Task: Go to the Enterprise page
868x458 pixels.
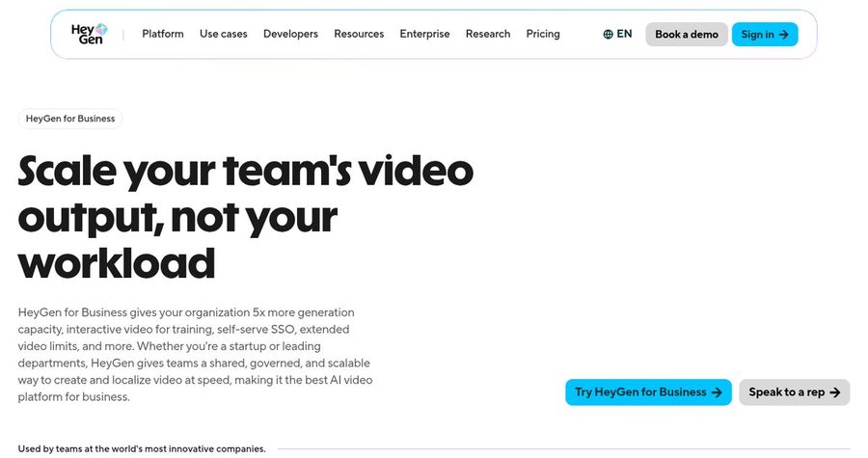Action: (x=424, y=34)
